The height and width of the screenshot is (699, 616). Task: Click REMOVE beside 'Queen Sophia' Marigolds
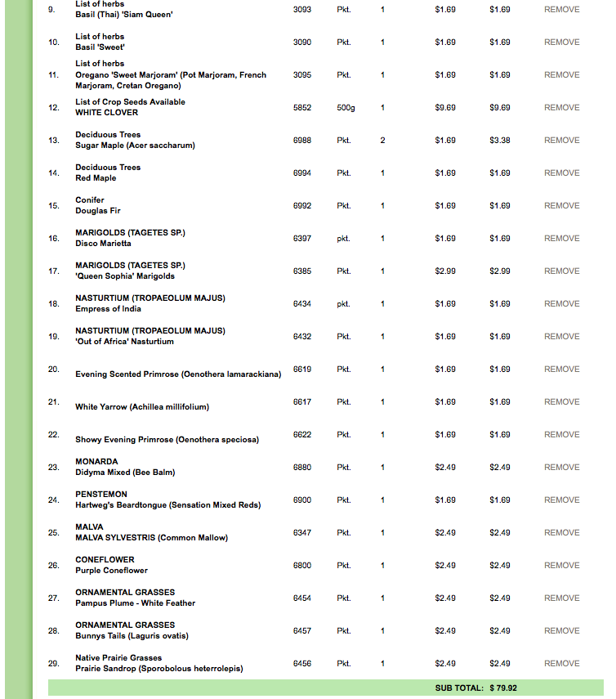pyautogui.click(x=561, y=271)
